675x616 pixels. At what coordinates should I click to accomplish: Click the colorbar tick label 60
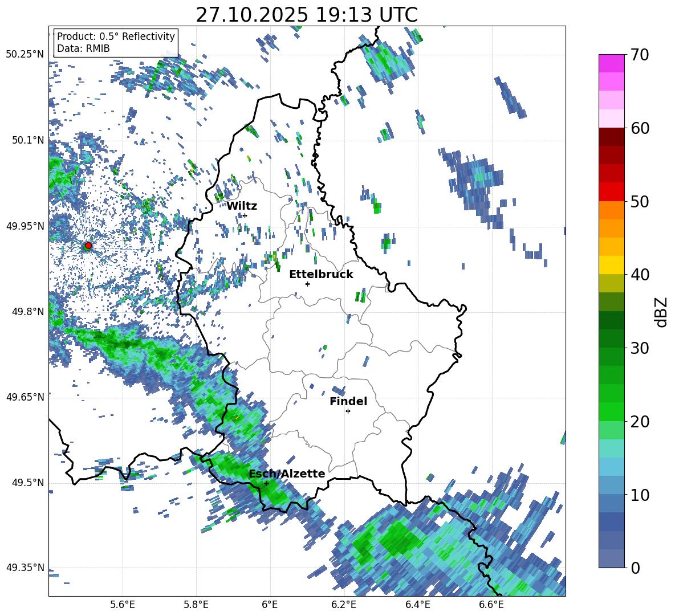coord(640,128)
